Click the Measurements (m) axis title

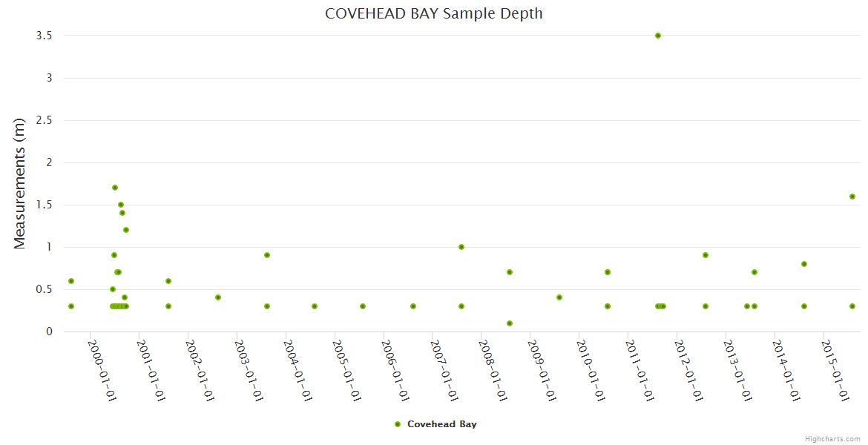(x=20, y=183)
